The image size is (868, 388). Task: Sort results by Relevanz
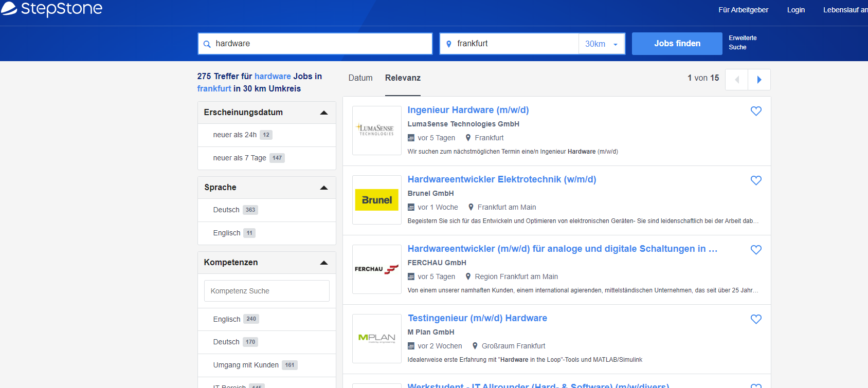pyautogui.click(x=403, y=78)
